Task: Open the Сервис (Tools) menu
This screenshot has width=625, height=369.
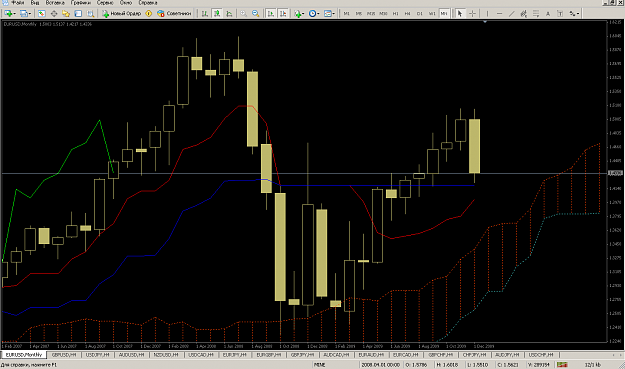Action: 105,3
